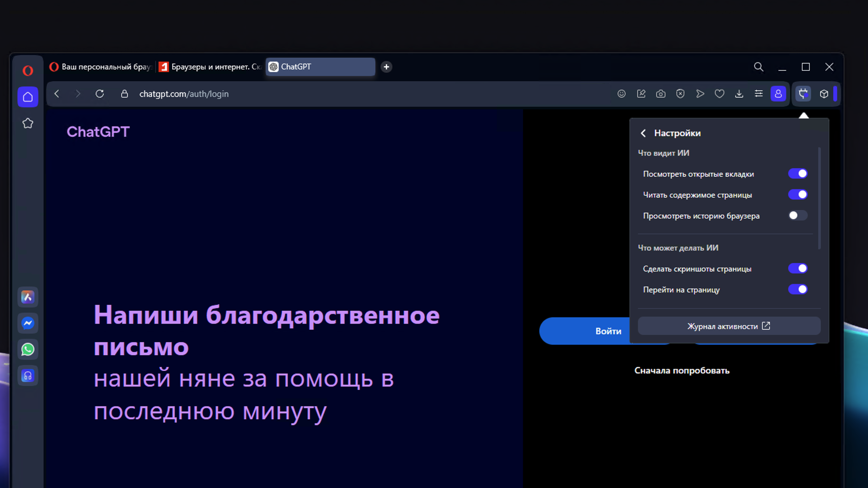Switch to "Браузеры и интернет" tab

pos(211,67)
